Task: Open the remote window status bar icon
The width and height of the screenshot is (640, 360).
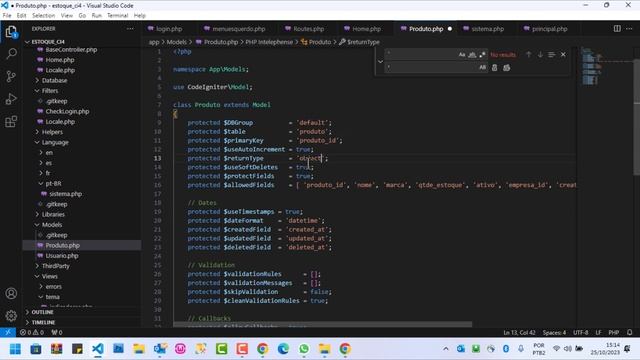Action: click(x=8, y=332)
